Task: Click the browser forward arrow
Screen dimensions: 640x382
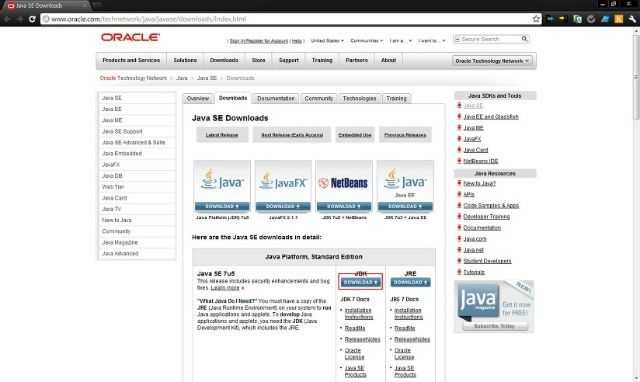Action: tap(19, 19)
